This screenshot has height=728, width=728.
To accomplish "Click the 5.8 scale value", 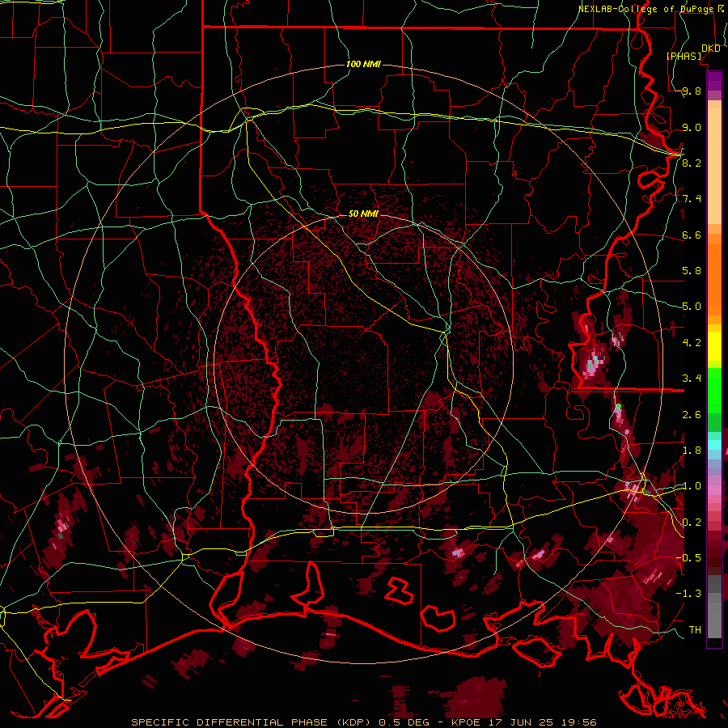I will coord(692,271).
